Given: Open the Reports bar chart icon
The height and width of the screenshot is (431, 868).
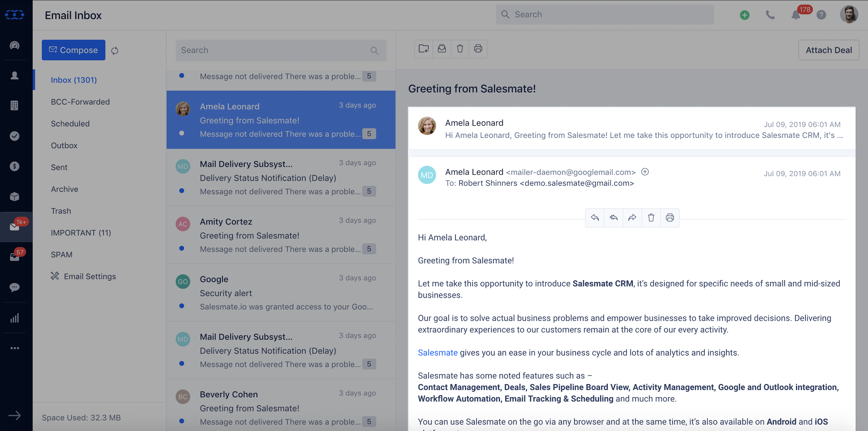Looking at the screenshot, I should click(x=14, y=318).
